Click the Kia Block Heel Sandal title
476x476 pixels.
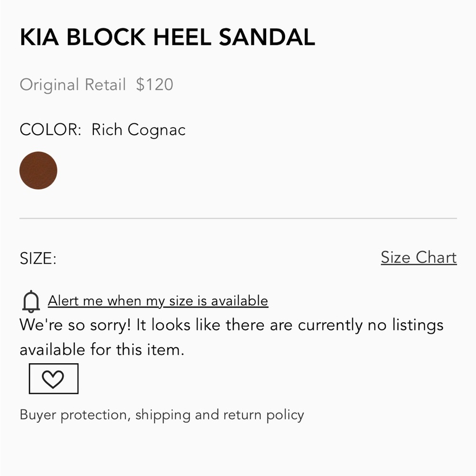pyautogui.click(x=167, y=37)
